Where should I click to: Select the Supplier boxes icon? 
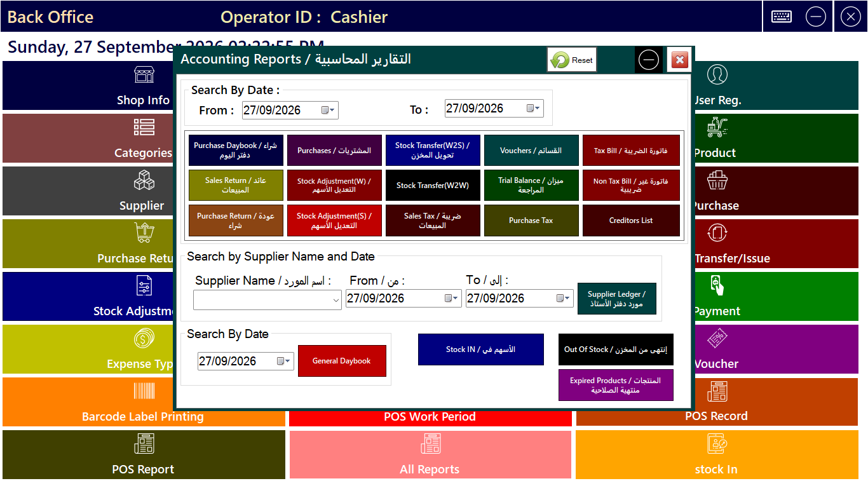[x=144, y=180]
